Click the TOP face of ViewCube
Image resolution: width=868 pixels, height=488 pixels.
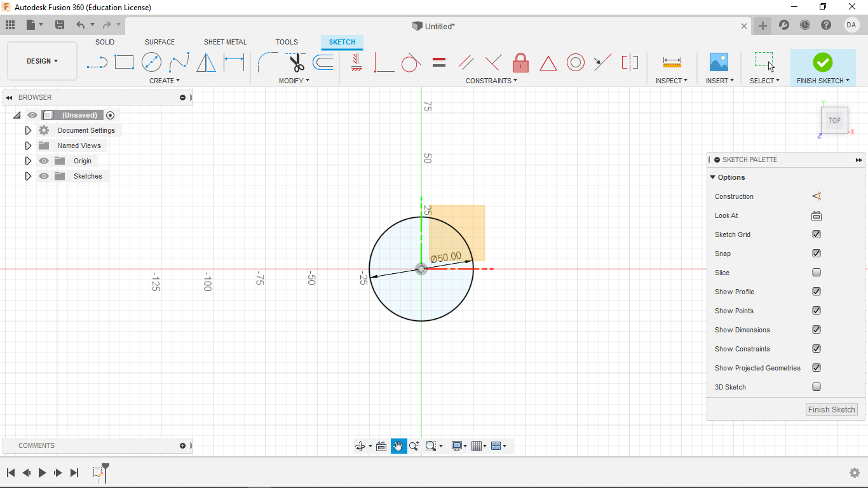(x=834, y=121)
